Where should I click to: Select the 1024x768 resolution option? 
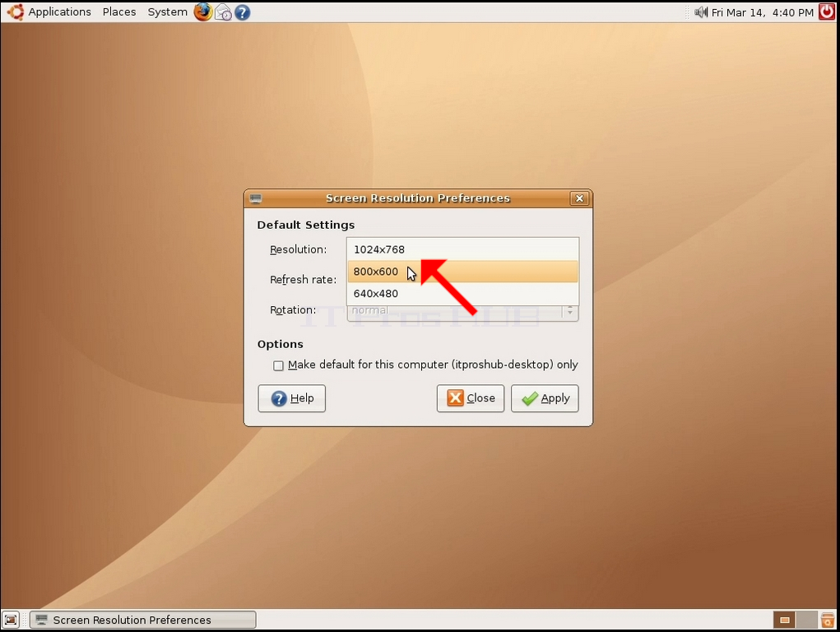(463, 249)
